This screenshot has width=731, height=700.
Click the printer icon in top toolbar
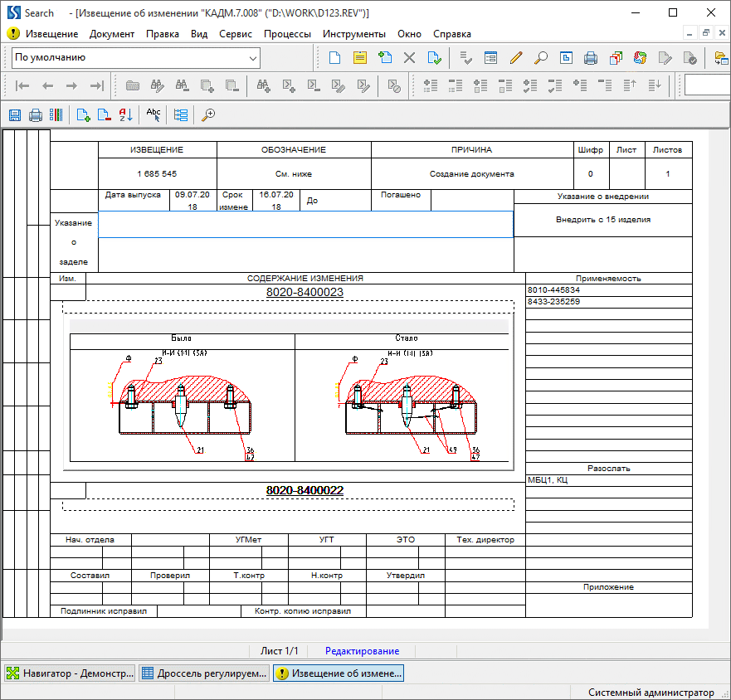590,58
